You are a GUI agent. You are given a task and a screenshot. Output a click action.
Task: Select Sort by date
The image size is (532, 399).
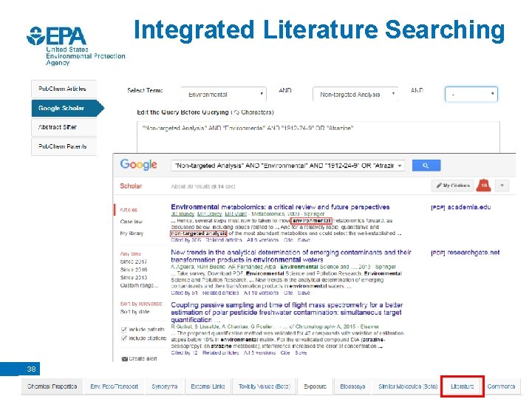(x=134, y=312)
